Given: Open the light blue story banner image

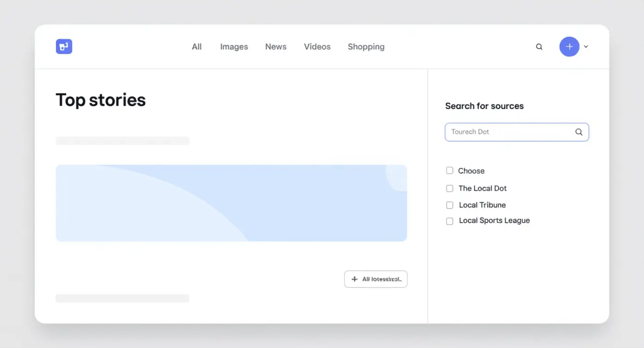Looking at the screenshot, I should (x=231, y=203).
